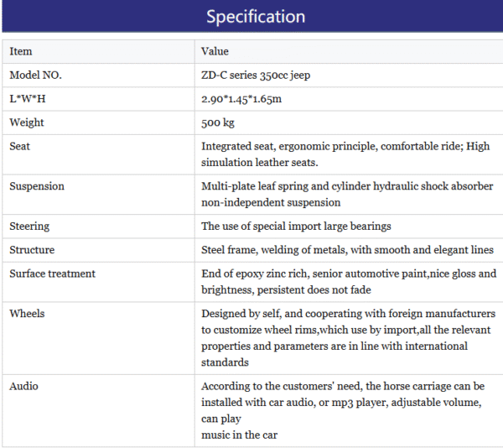Screen dimensions: 503x448
Task: Click the Model NO. row label
Action: click(35, 76)
